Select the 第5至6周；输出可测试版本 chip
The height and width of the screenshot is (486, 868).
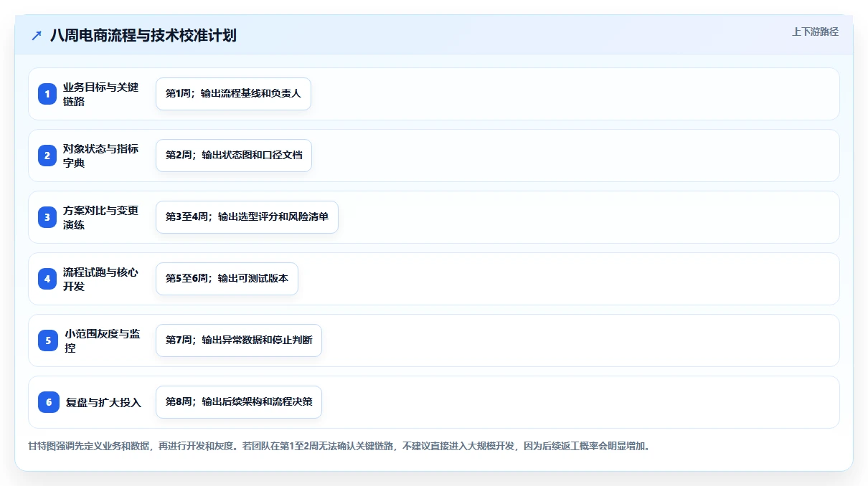(227, 279)
